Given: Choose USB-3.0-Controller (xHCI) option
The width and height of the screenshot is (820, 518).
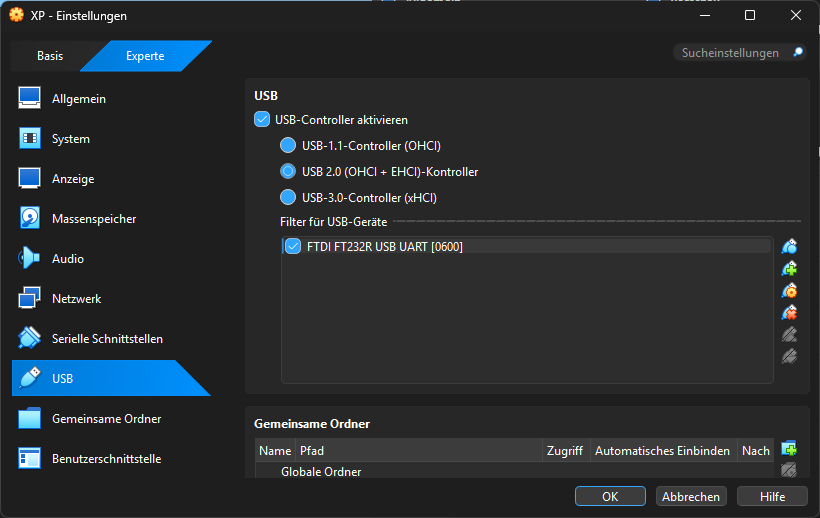Looking at the screenshot, I should click(x=288, y=197).
